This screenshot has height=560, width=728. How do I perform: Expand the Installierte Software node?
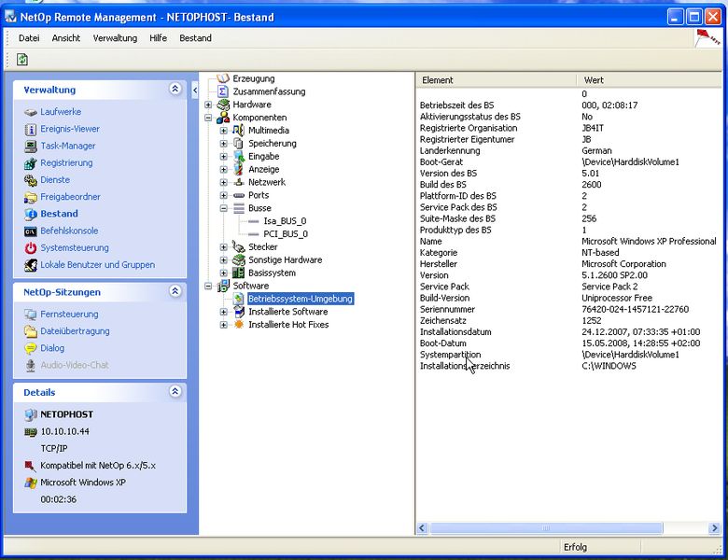(223, 312)
